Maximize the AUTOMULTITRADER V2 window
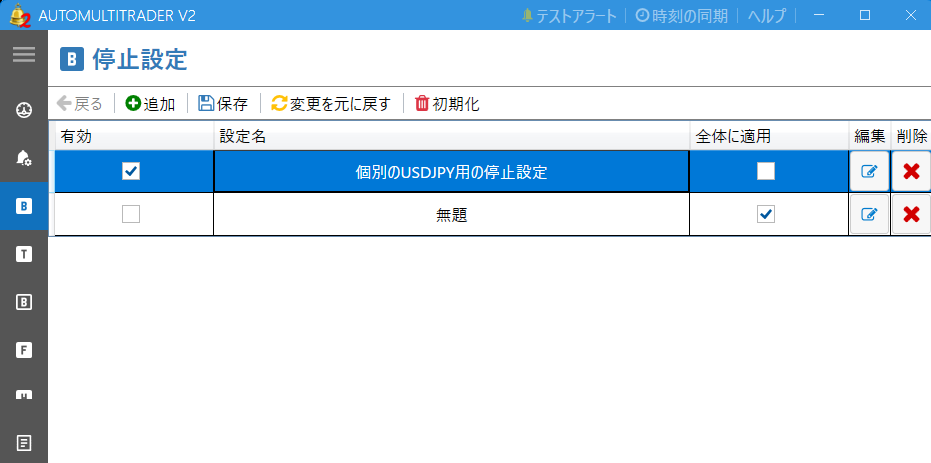 [865, 15]
